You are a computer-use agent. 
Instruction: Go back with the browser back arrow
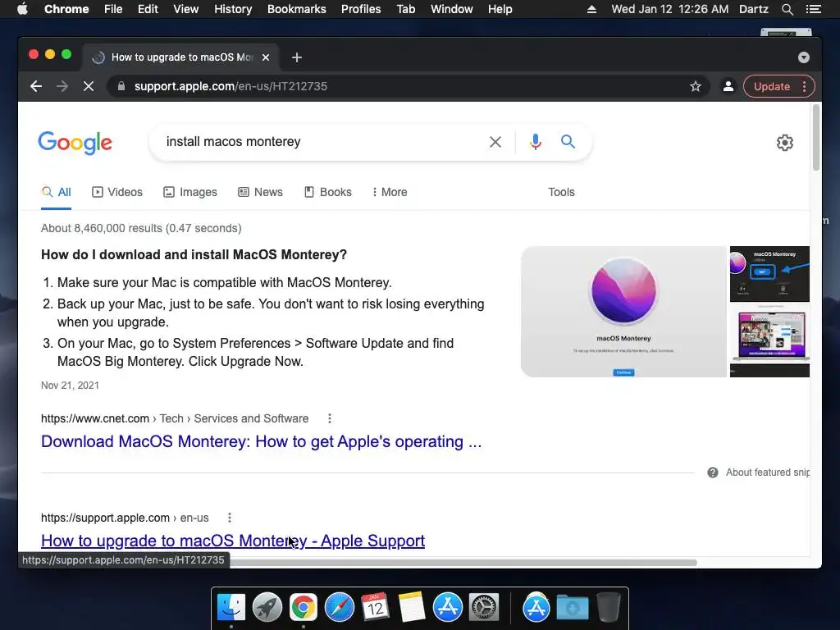tap(36, 86)
